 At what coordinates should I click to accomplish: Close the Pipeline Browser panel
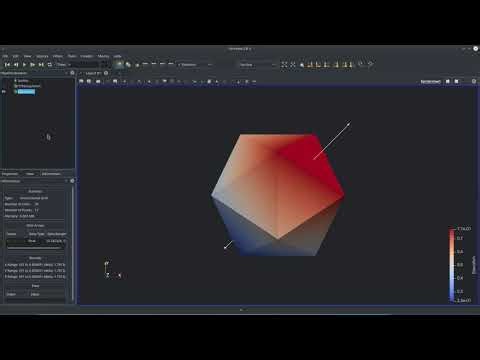click(x=72, y=73)
